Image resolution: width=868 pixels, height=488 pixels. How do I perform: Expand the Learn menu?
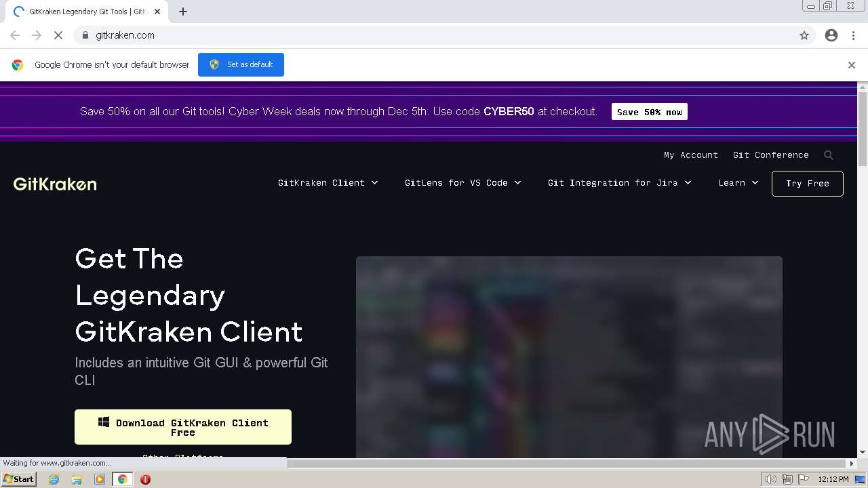[x=738, y=183]
